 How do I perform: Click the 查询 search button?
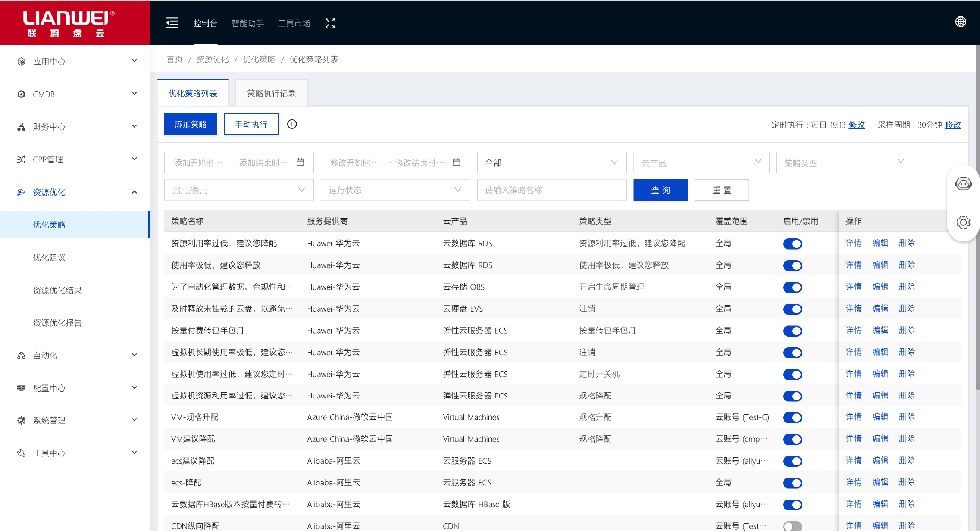tap(661, 190)
